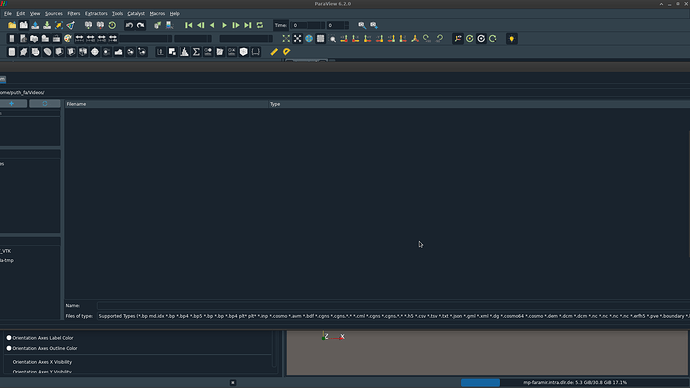The image size is (690, 388).
Task: Click the histogram filter icon
Action: (x=184, y=52)
